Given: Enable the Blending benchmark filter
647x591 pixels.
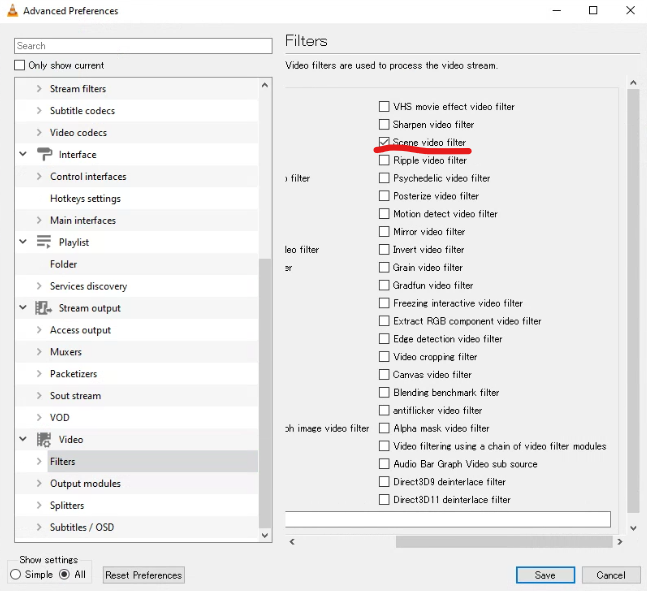Looking at the screenshot, I should (384, 392).
